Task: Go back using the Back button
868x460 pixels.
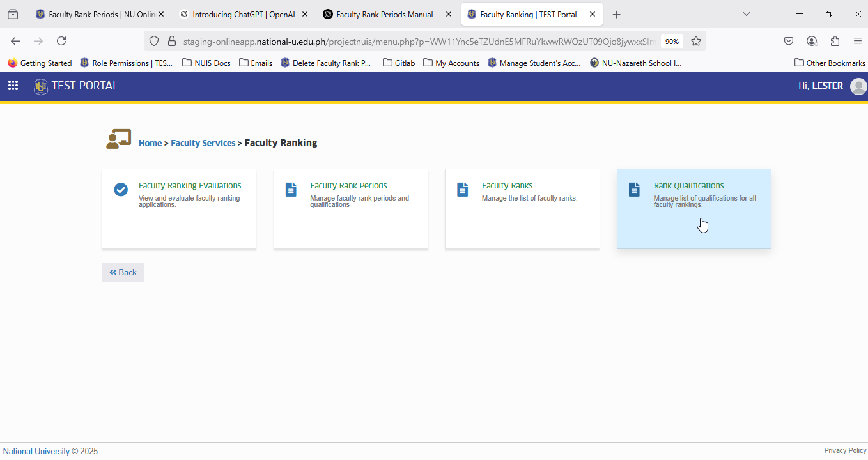Action: click(123, 273)
